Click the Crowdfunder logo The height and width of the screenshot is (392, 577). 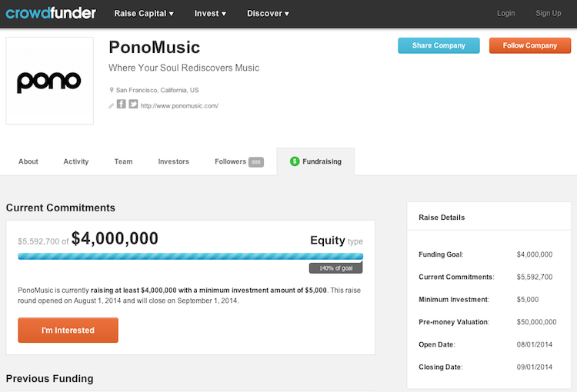pyautogui.click(x=51, y=13)
